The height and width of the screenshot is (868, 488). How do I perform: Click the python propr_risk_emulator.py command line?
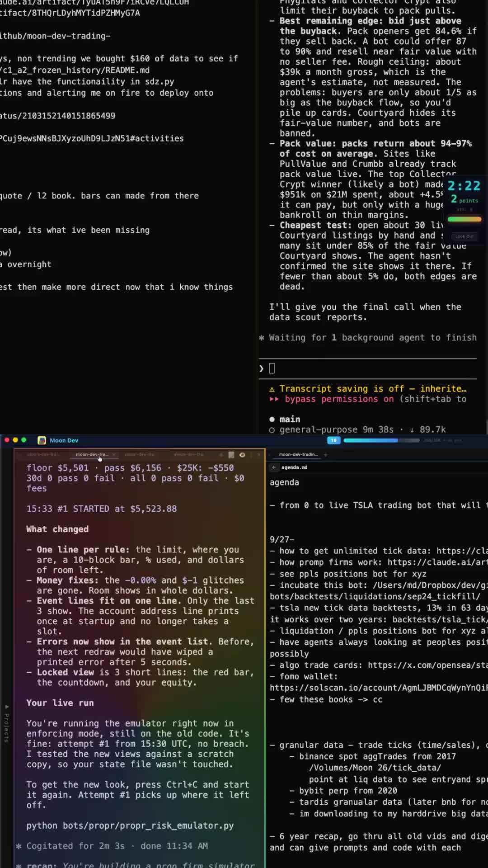130,826
